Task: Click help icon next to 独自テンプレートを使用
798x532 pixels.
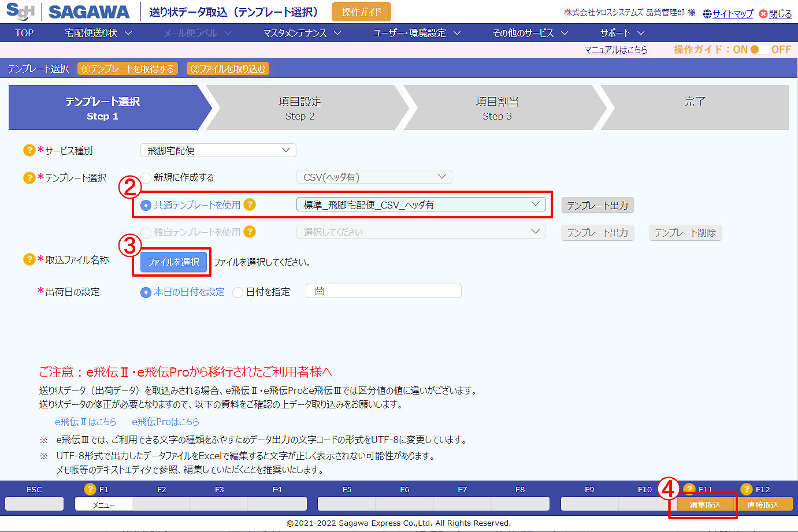Action: [x=250, y=232]
